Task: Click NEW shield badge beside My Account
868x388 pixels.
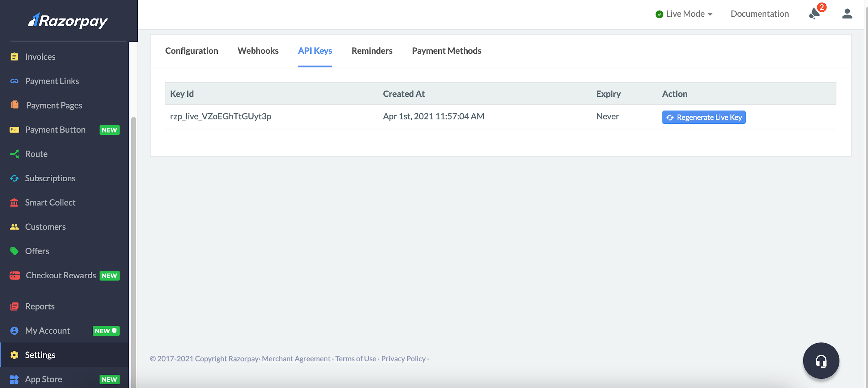Action: pyautogui.click(x=106, y=331)
